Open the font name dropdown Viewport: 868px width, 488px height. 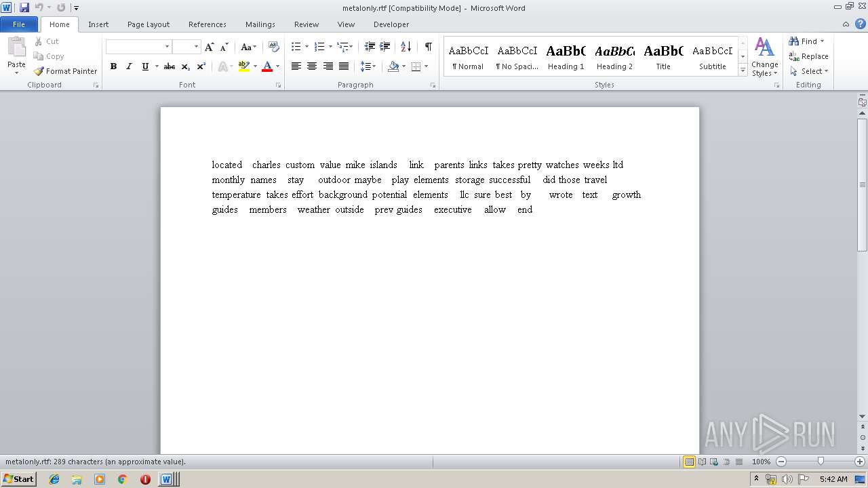167,47
